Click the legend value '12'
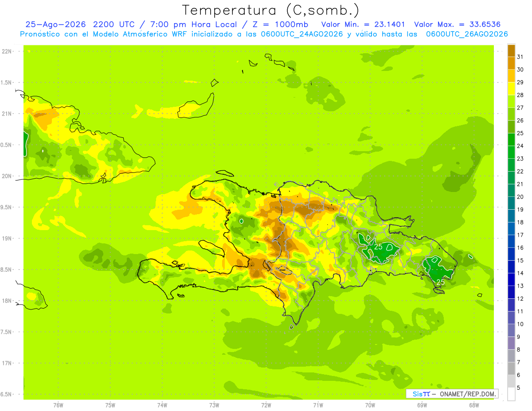Screen dimensions: 532x411 coord(520,299)
